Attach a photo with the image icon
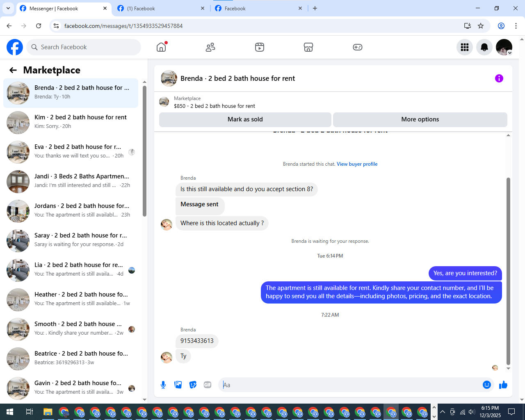 178,385
